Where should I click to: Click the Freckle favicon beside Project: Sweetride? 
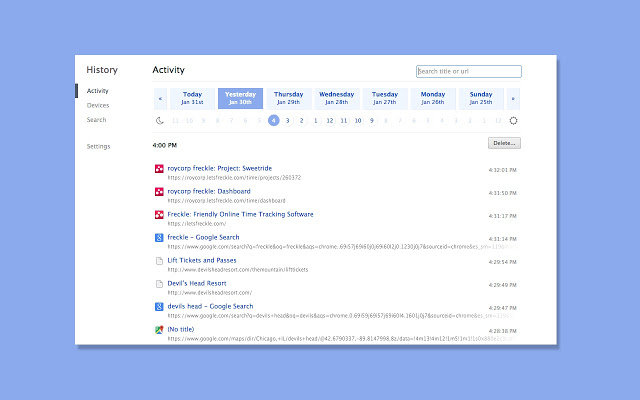pos(159,169)
